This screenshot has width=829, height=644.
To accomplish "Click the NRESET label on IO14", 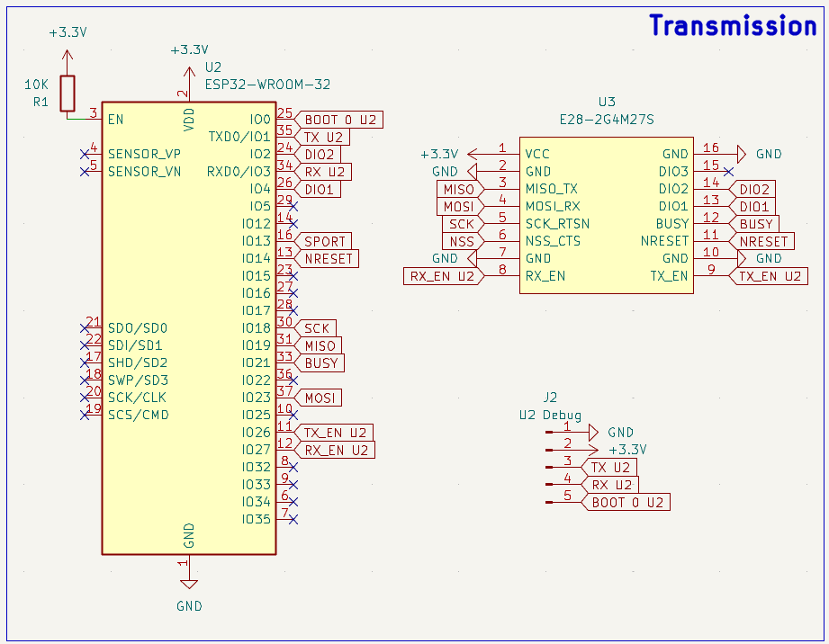I will coord(329,258).
